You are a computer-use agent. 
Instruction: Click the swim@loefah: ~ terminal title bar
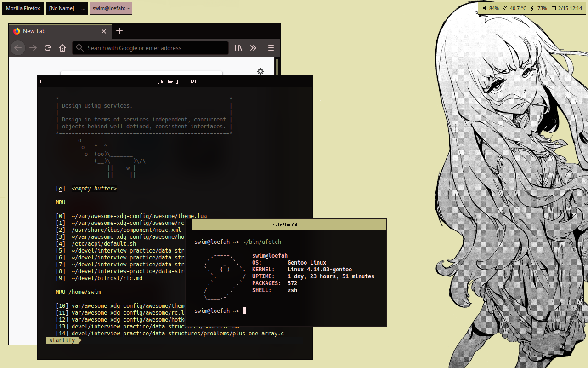(x=289, y=224)
